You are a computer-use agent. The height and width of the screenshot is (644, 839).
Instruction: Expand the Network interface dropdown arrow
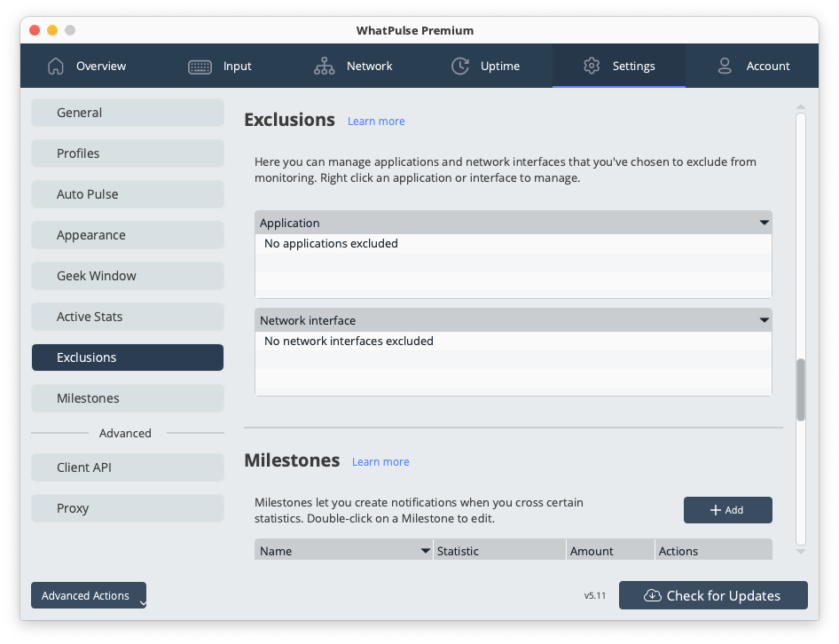click(764, 320)
